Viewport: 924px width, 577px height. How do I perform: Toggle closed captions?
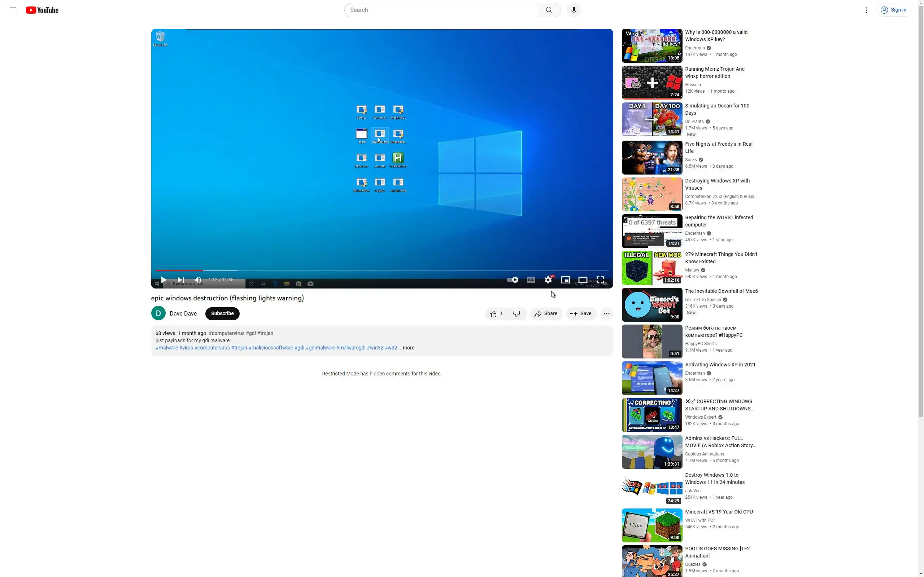click(x=531, y=280)
